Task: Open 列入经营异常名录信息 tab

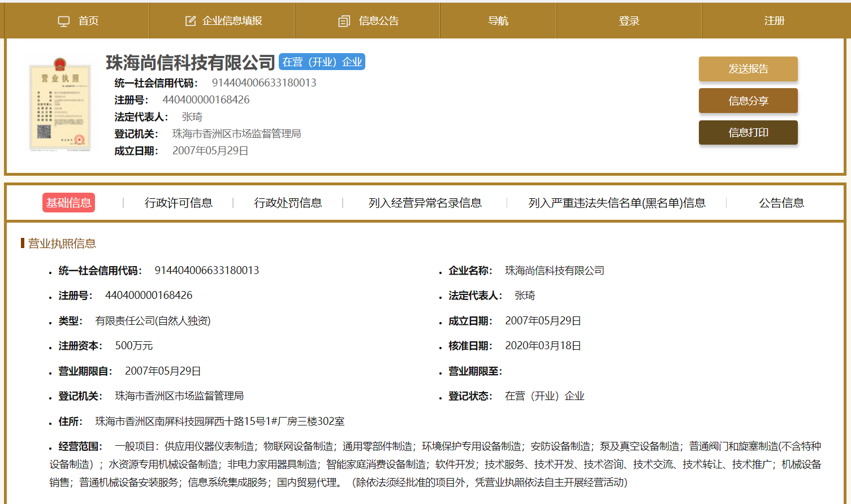Action: tap(425, 203)
